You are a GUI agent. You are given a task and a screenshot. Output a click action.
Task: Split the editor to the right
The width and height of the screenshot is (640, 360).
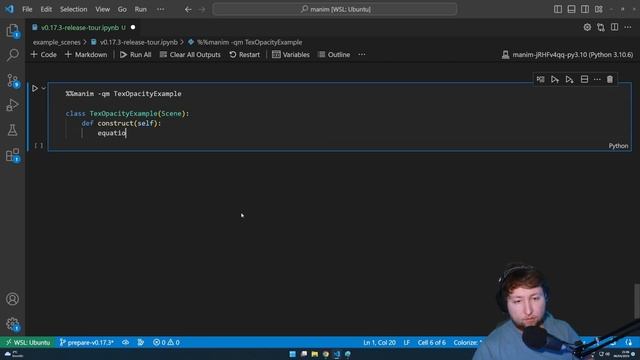click(614, 27)
